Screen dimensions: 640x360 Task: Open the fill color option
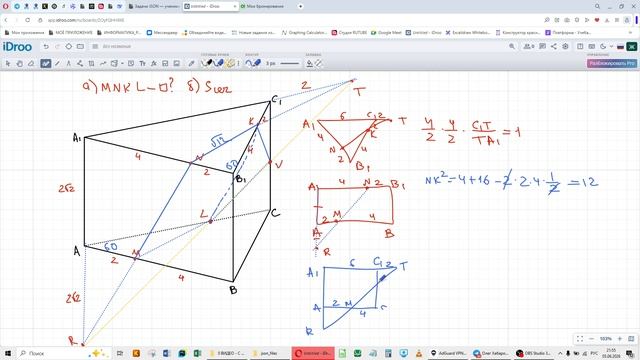[x=310, y=64]
